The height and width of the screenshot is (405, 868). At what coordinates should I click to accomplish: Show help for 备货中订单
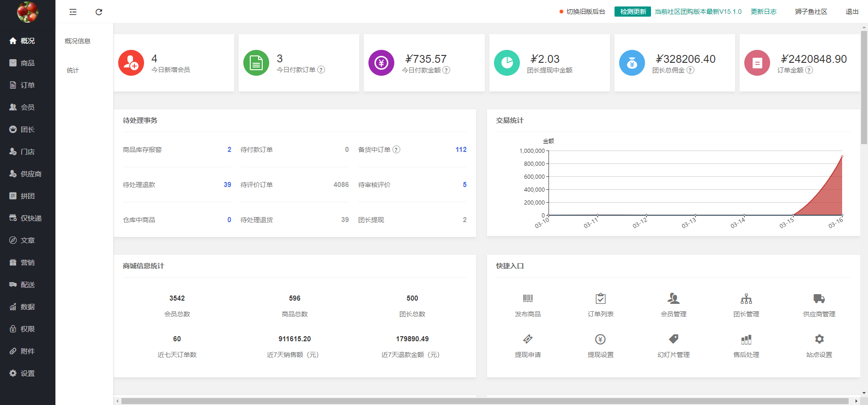[397, 150]
